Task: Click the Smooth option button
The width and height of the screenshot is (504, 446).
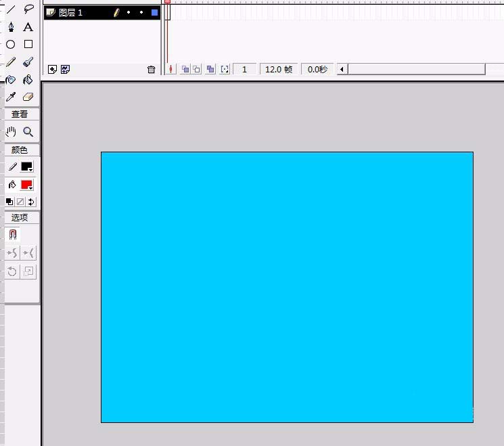Action: click(x=13, y=253)
